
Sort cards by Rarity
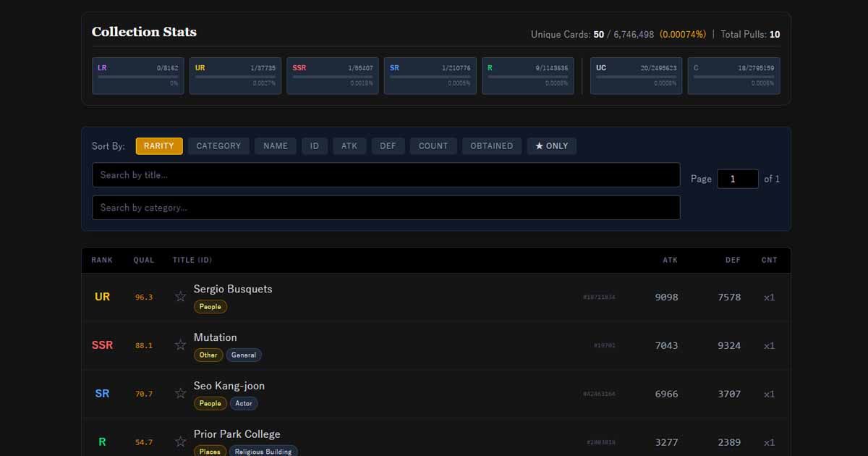(159, 146)
